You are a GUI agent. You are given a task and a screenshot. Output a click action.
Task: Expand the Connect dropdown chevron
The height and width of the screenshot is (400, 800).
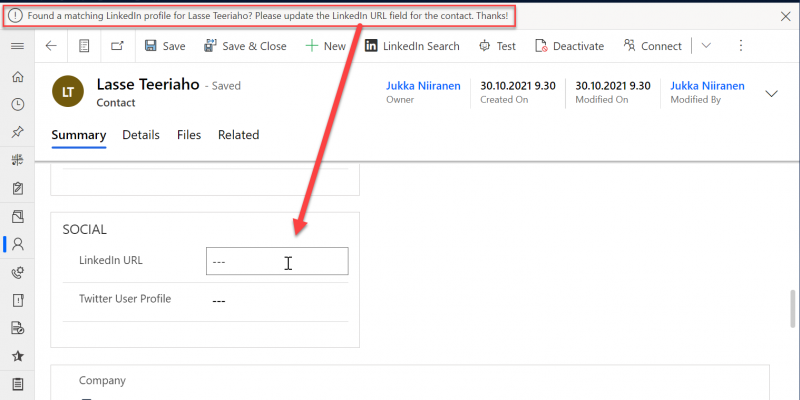point(706,45)
